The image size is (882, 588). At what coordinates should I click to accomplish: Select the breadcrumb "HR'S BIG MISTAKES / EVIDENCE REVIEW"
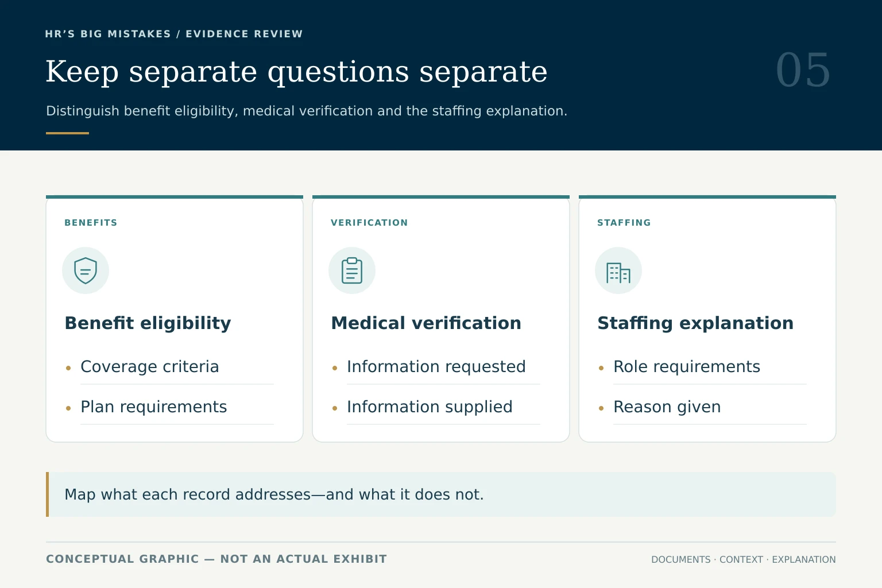coord(174,34)
